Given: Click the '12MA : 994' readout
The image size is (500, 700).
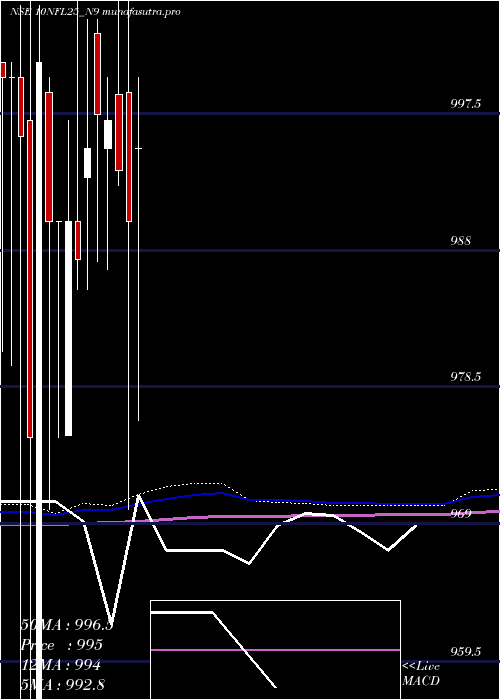Looking at the screenshot, I should click(61, 665).
